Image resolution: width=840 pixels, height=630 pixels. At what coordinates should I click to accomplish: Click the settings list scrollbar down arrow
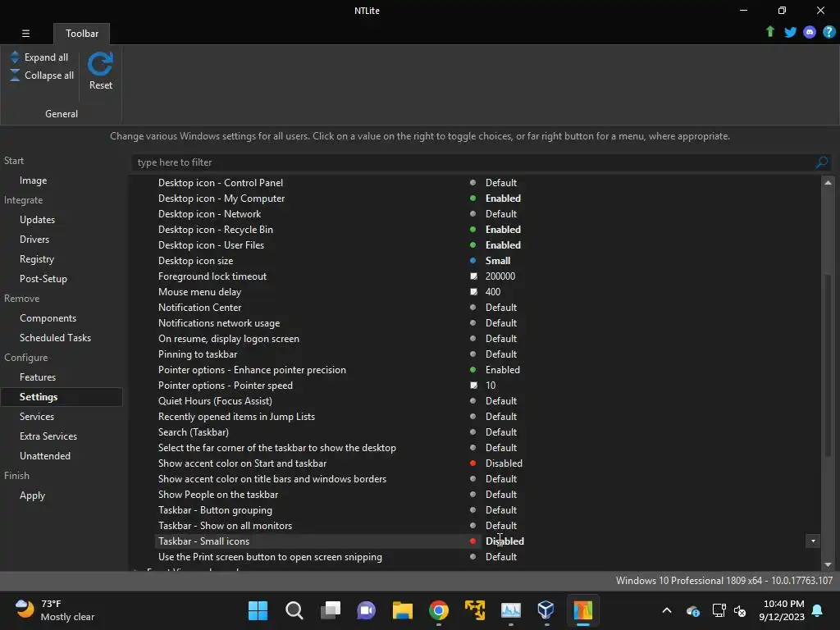click(x=828, y=564)
